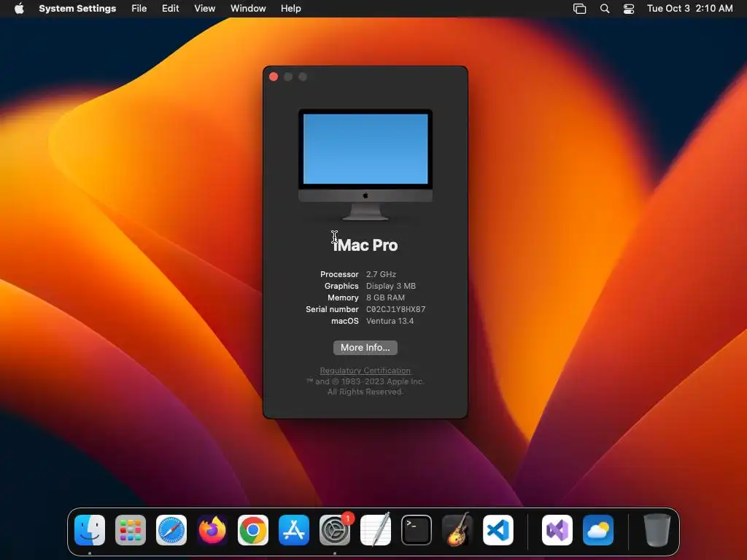The height and width of the screenshot is (560, 747).
Task: Open GarageBand guitar icon in Dock
Action: (x=457, y=530)
